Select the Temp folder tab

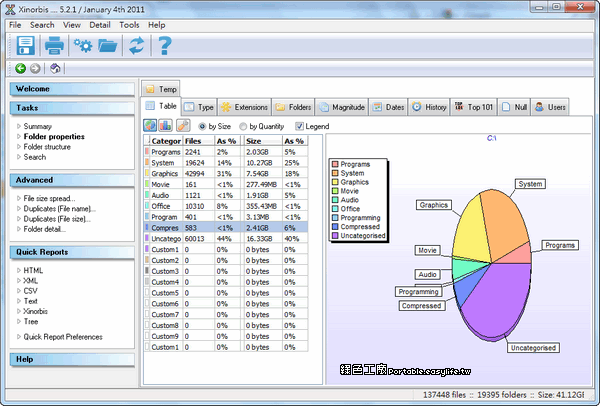(x=161, y=89)
